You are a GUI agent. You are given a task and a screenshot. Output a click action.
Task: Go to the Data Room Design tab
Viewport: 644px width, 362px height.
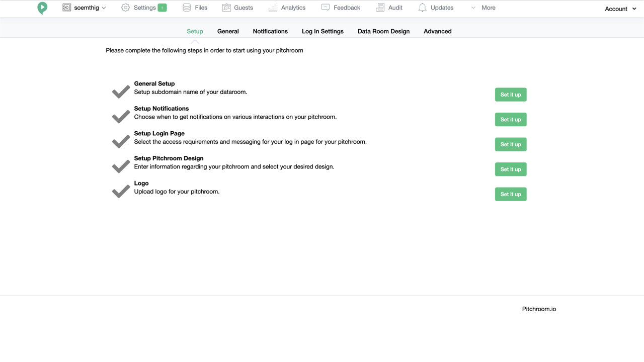[x=383, y=31]
